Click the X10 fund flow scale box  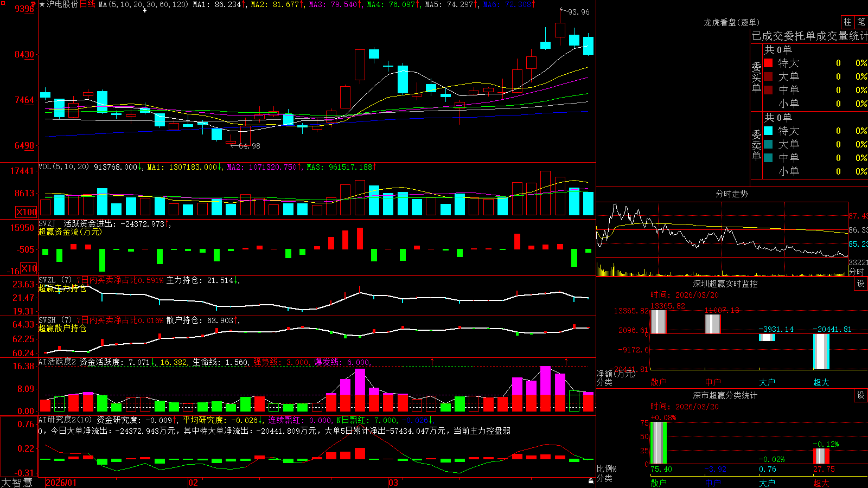click(x=29, y=268)
